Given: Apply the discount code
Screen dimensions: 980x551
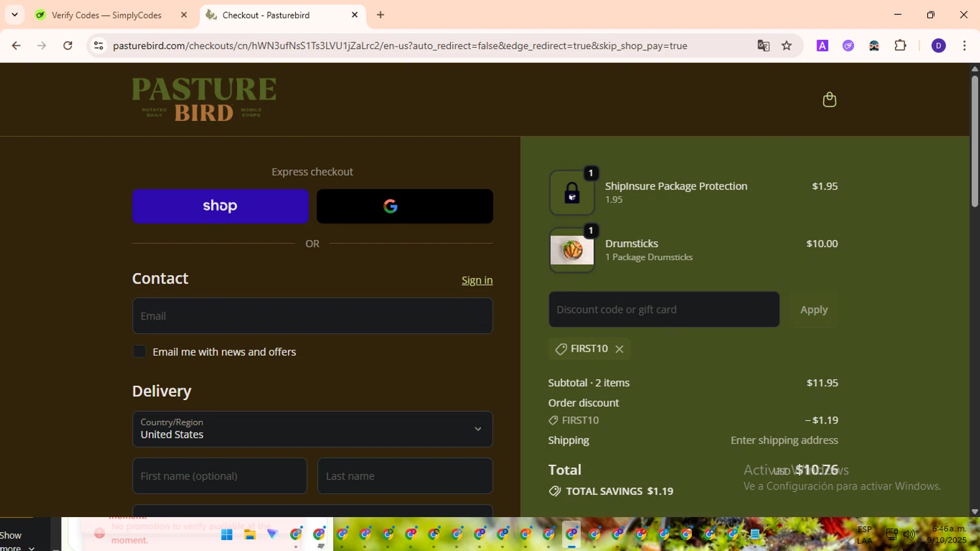Looking at the screenshot, I should (x=814, y=310).
